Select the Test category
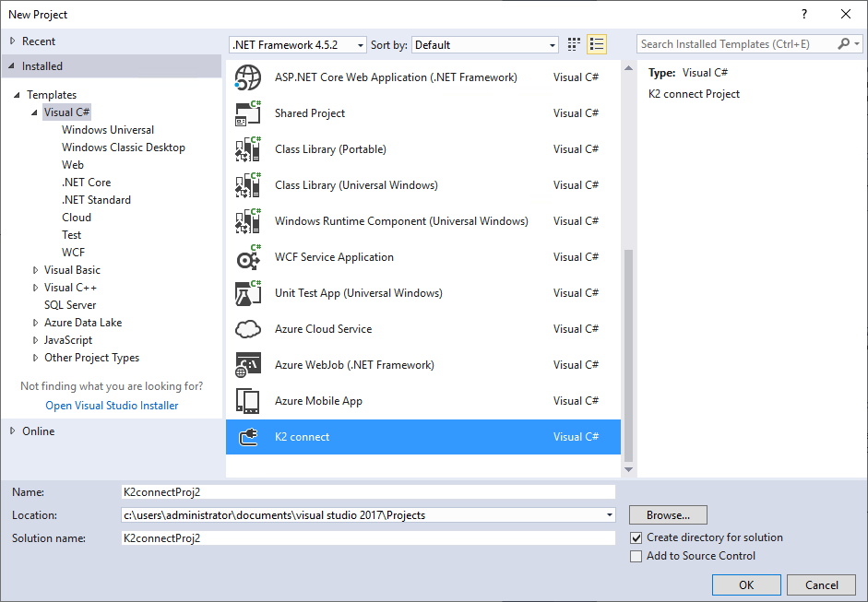868x602 pixels. click(x=71, y=235)
